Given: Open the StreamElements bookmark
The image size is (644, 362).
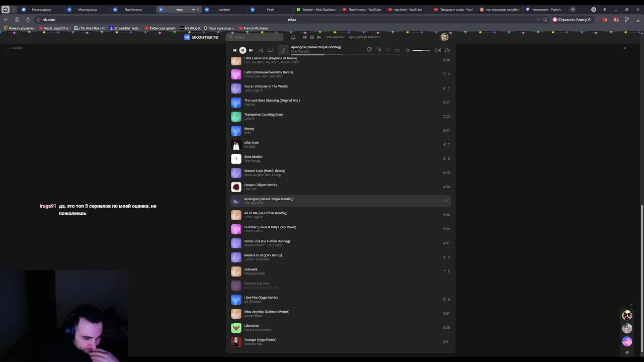Looking at the screenshot, I should click(x=124, y=28).
